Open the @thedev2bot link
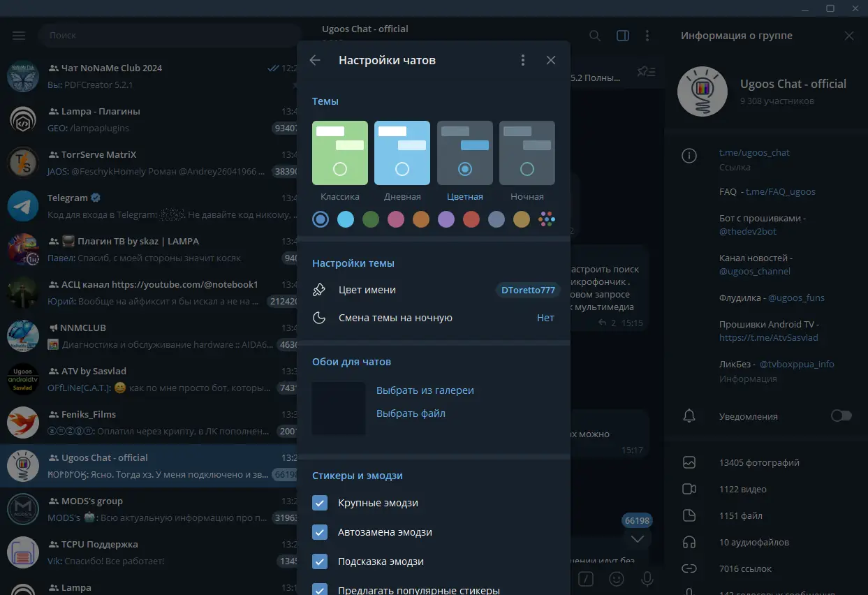The image size is (868, 595). [748, 231]
